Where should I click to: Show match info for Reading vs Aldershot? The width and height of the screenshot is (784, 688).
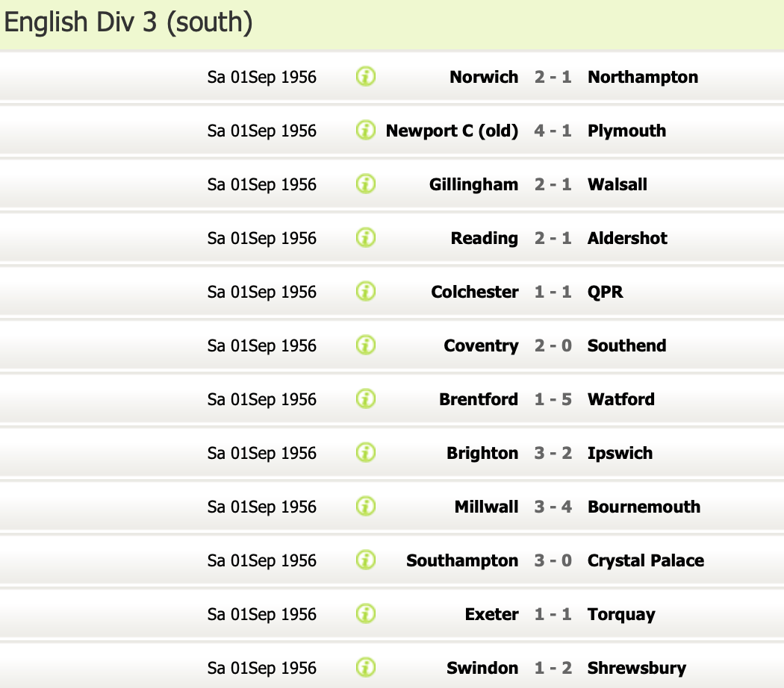[366, 238]
